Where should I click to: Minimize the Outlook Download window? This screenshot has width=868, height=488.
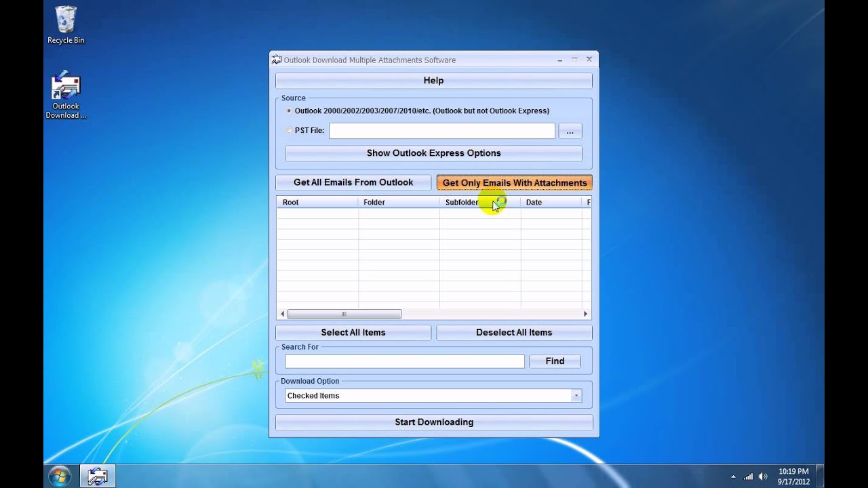[x=560, y=60]
